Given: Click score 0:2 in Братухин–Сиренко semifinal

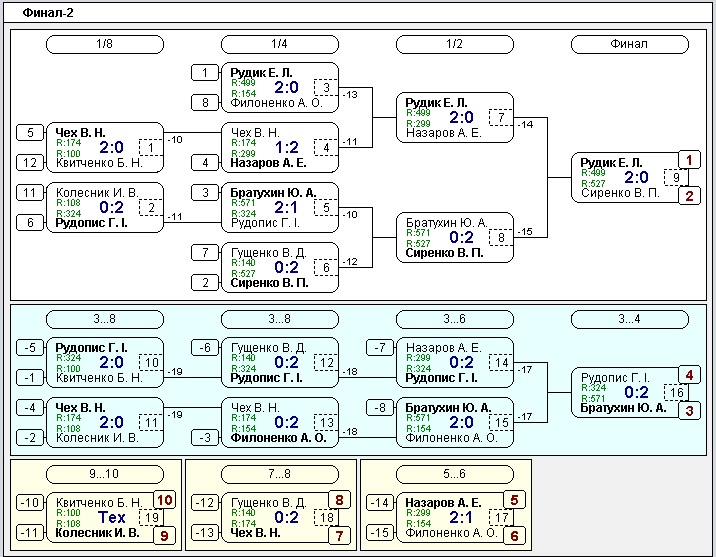Looking at the screenshot, I should click(x=461, y=237).
